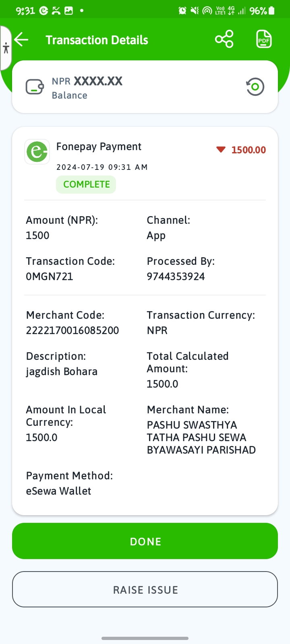Open the accessibility floating handle
Image resolution: width=290 pixels, height=644 pixels.
click(x=6, y=48)
